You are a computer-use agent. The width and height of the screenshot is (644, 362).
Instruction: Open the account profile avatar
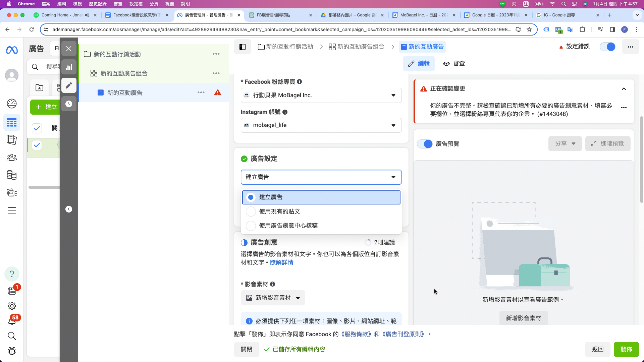pyautogui.click(x=12, y=75)
